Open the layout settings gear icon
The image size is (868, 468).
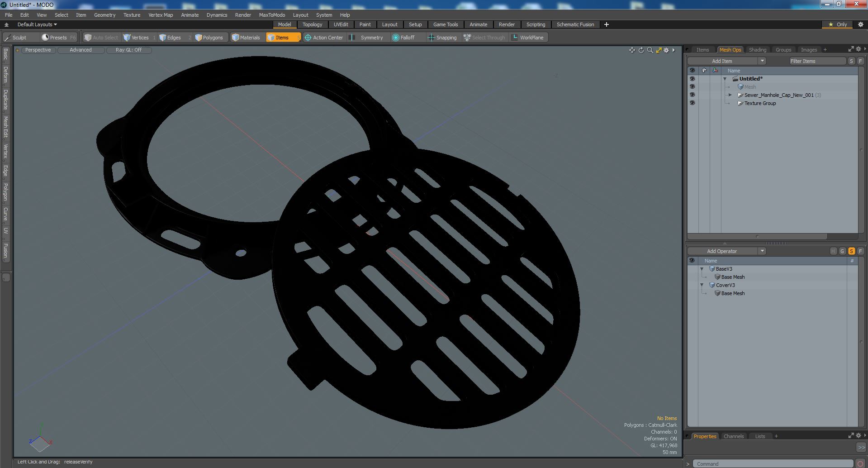861,24
